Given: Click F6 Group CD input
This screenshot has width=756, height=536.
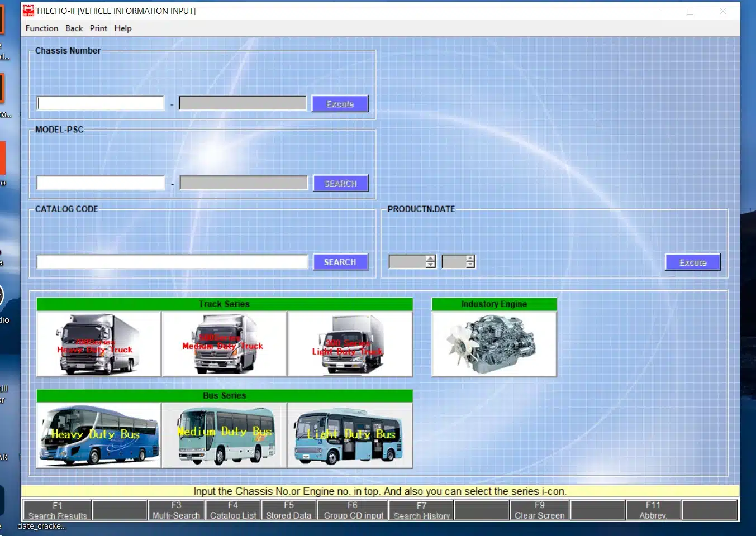Looking at the screenshot, I should pos(353,509).
